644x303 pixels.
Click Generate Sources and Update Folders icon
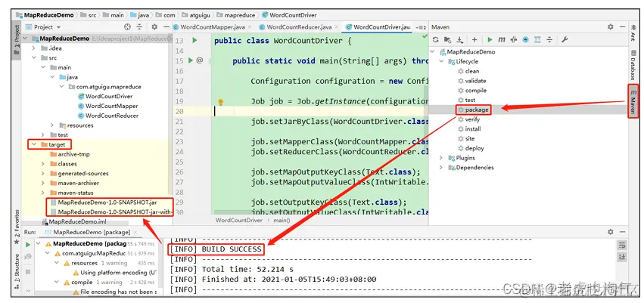pyautogui.click(x=448, y=40)
